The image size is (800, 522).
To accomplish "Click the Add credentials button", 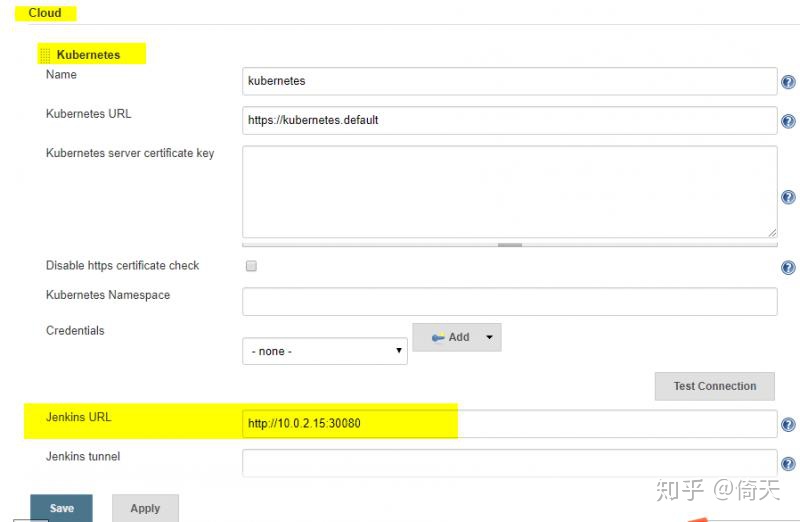I will [x=457, y=337].
